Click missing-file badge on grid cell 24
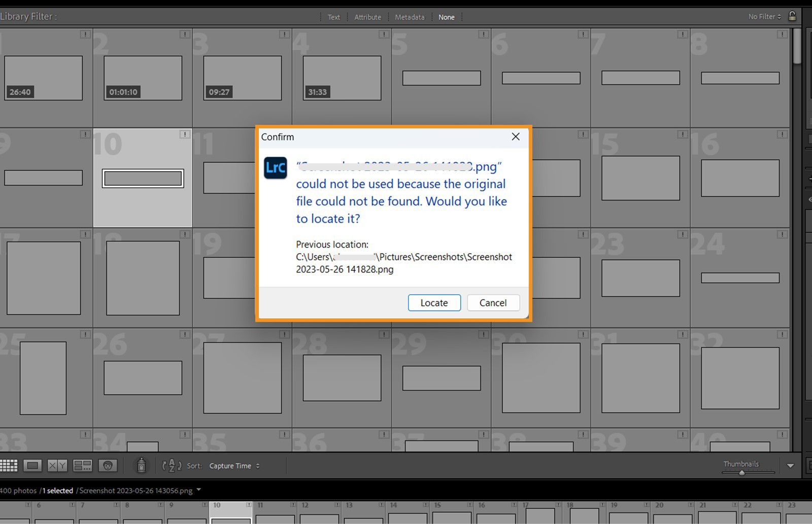The image size is (812, 524). point(782,234)
